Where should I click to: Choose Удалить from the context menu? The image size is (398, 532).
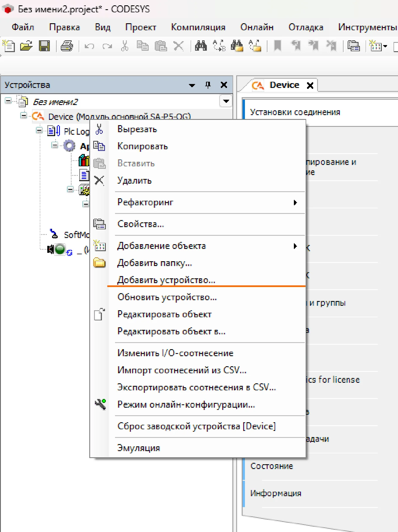click(197, 181)
